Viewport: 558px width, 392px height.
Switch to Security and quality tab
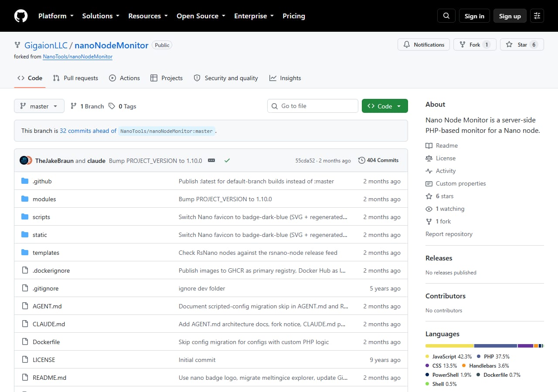pyautogui.click(x=226, y=78)
